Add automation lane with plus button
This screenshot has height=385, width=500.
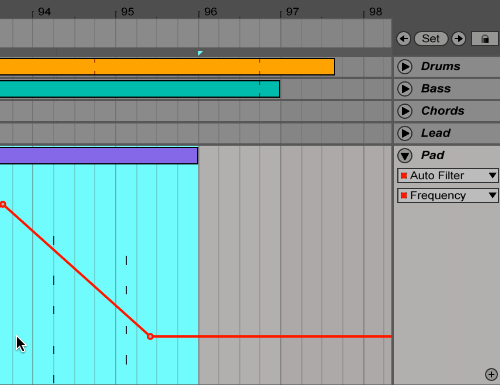(x=491, y=374)
